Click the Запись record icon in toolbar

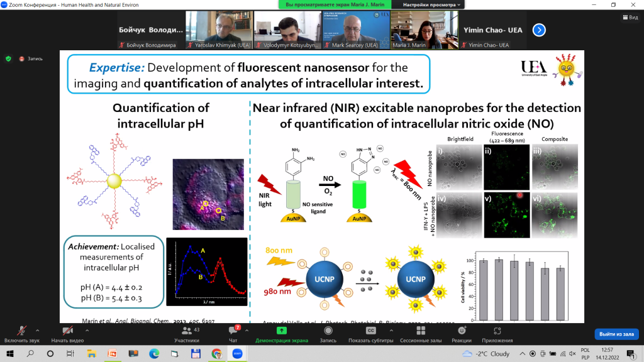click(x=328, y=331)
